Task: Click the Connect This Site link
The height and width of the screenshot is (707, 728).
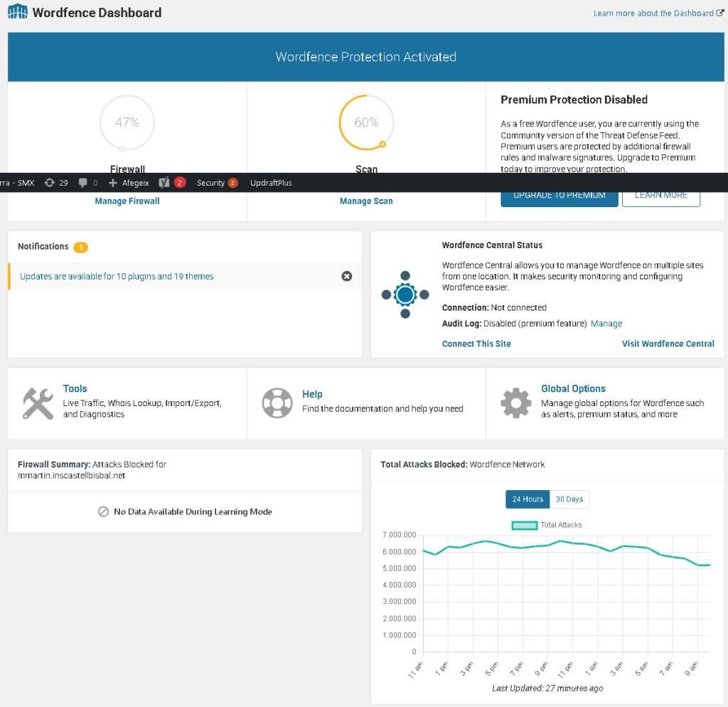Action: tap(476, 344)
